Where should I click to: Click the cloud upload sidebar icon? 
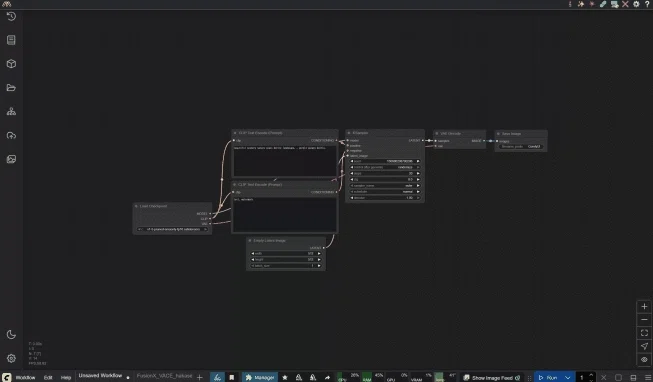11,135
